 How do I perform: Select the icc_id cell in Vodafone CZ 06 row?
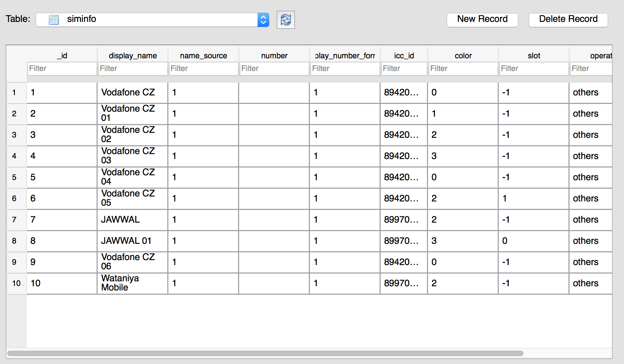(x=404, y=262)
